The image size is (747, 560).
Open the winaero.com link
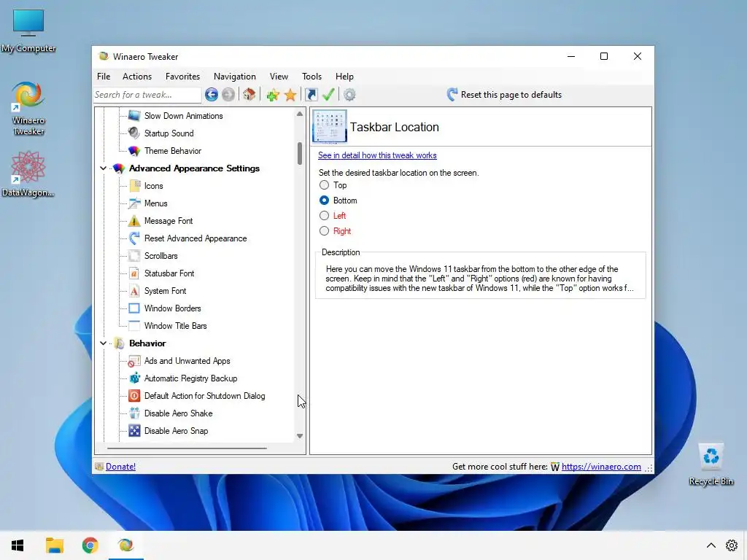point(601,467)
